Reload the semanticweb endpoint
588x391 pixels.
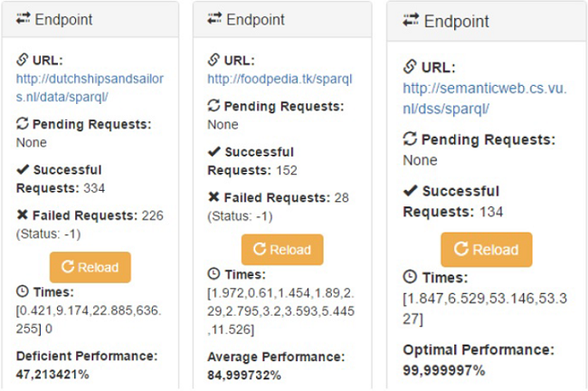pos(486,249)
